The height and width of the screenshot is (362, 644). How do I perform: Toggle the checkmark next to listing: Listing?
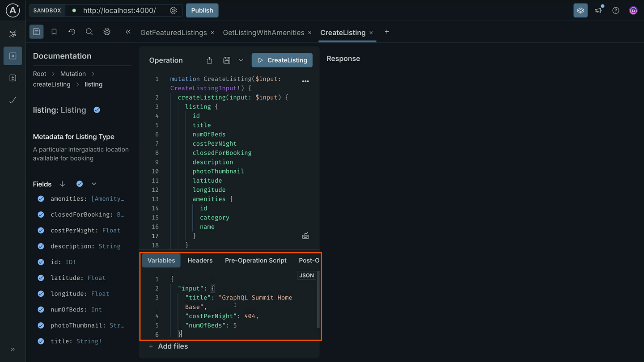coord(97,109)
